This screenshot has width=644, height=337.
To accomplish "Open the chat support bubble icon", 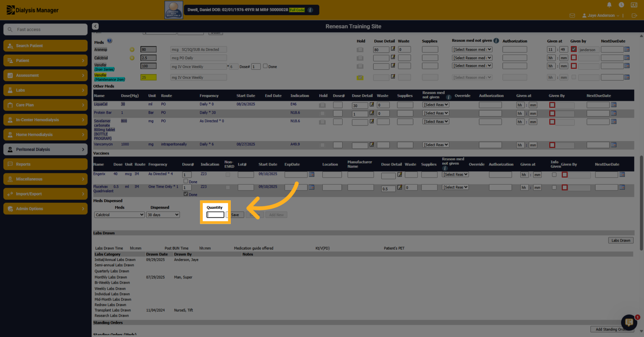I will point(629,322).
